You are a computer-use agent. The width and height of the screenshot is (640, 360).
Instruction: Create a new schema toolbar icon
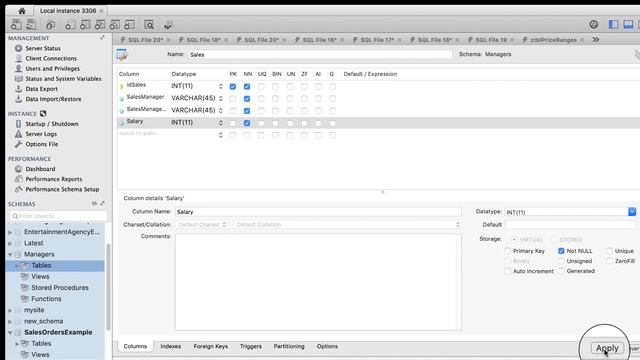coord(70,25)
